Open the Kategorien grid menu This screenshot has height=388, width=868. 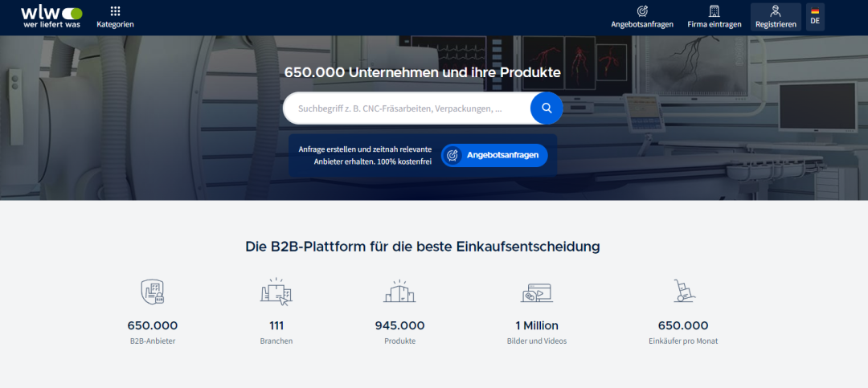(x=115, y=12)
